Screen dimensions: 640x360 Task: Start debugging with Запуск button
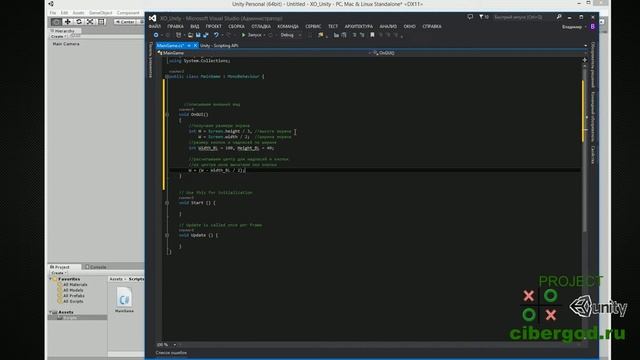252,35
